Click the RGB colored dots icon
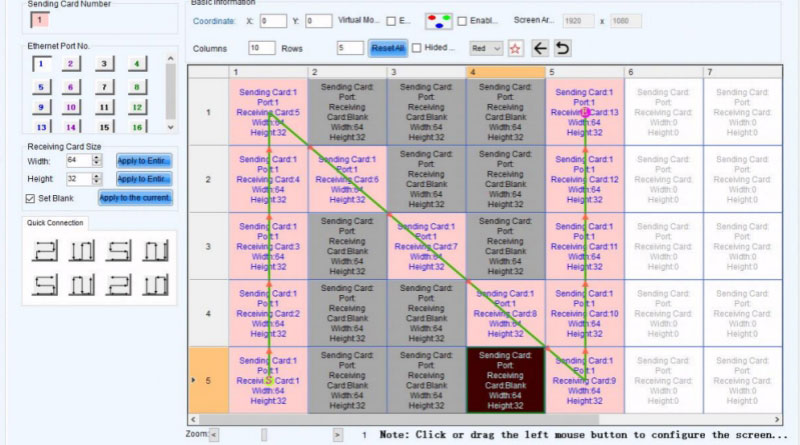Image resolution: width=800 pixels, height=445 pixels. (439, 21)
